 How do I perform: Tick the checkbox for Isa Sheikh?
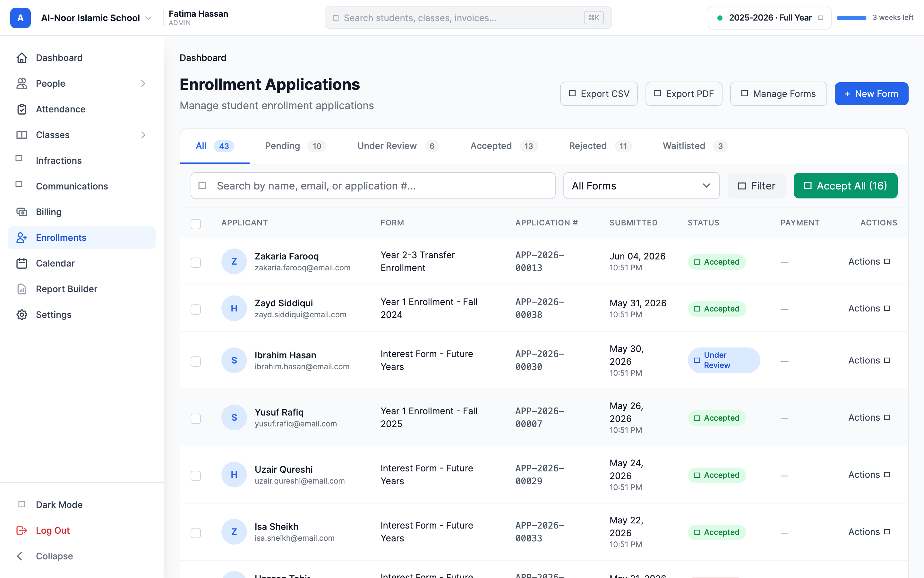click(195, 532)
